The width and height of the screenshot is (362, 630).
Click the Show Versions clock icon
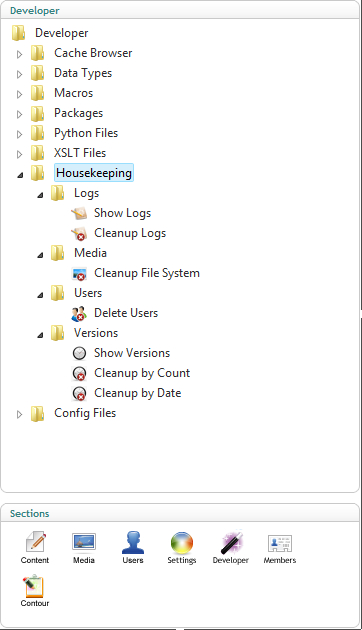(x=79, y=353)
